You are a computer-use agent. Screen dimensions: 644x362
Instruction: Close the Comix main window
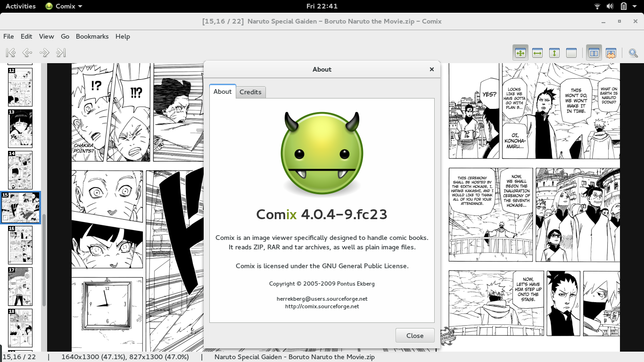coord(635,21)
